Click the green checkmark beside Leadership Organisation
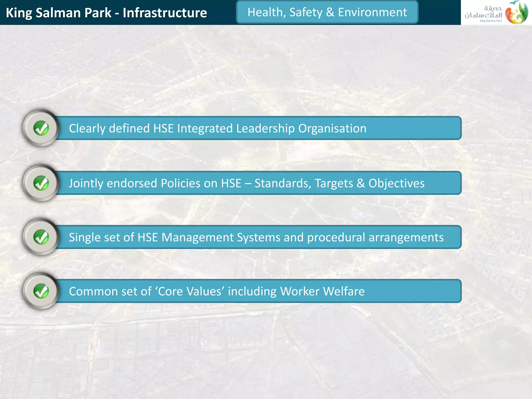Screen dimensions: 532x399 (x=41, y=128)
